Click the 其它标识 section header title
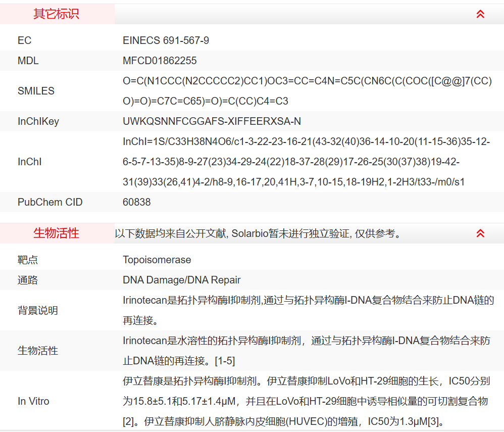The image size is (504, 432). tap(56, 14)
